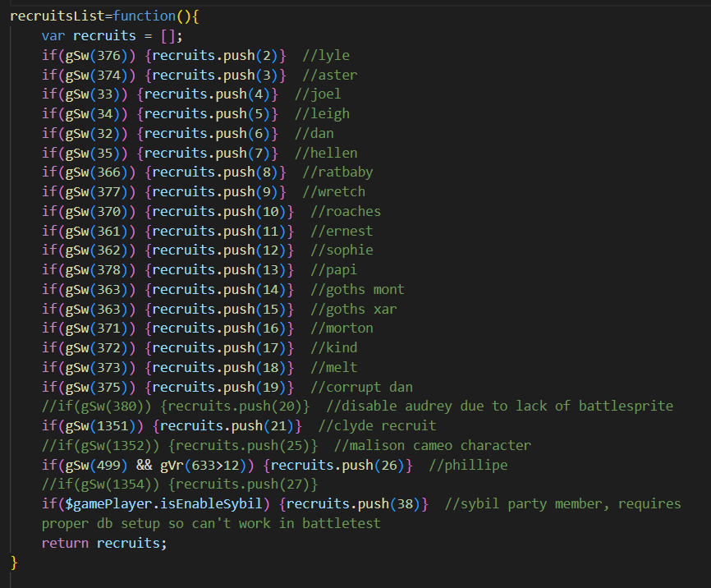Click the //clyde recruit comment
The height and width of the screenshot is (588, 711).
(x=377, y=425)
